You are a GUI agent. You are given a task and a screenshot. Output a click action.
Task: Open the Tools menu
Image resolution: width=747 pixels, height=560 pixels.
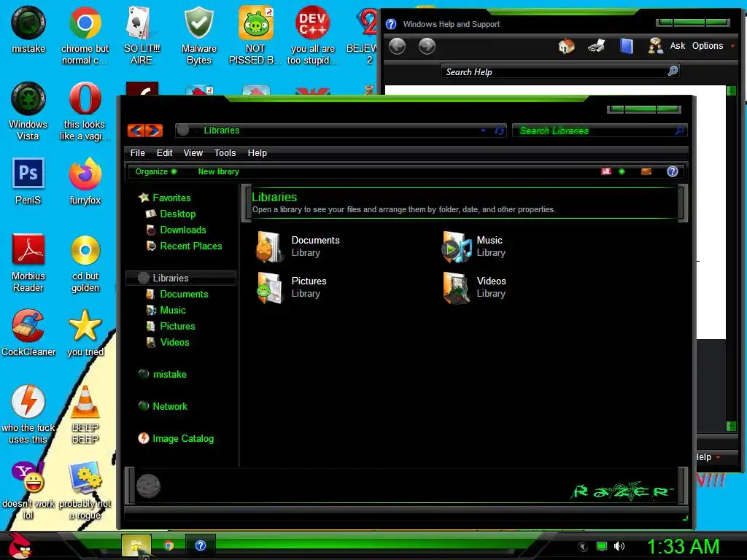click(225, 153)
